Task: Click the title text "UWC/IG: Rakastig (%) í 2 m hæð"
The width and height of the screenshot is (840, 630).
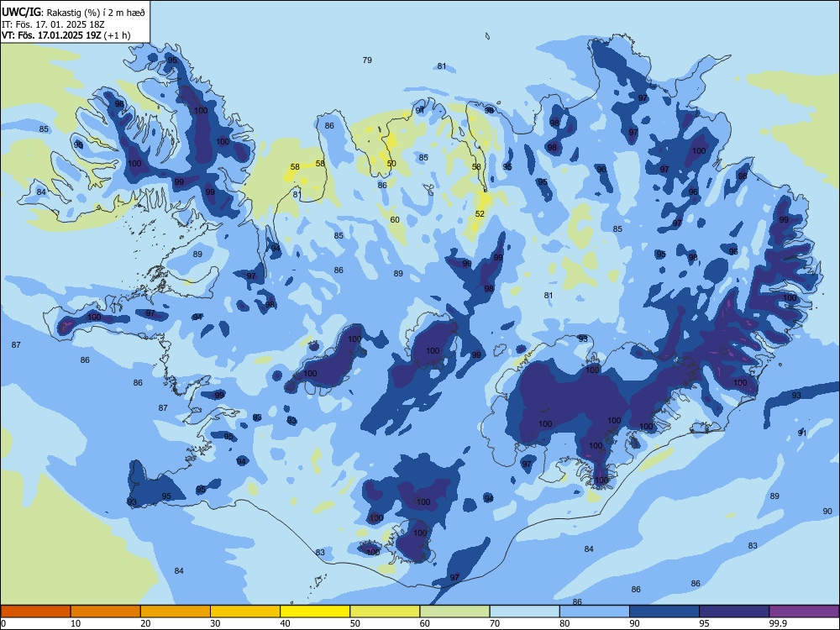Action: (73, 12)
